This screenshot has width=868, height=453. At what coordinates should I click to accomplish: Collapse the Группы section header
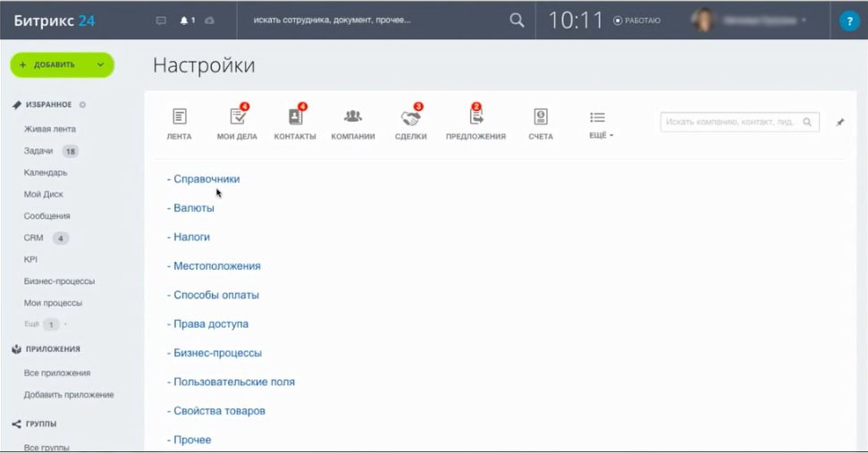(x=41, y=424)
